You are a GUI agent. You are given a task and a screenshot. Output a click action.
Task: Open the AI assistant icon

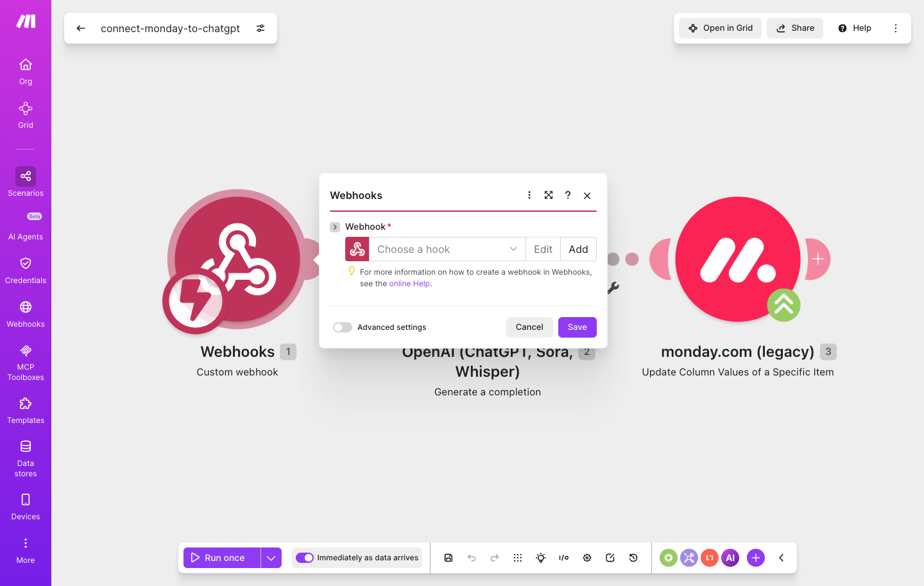[x=730, y=558]
